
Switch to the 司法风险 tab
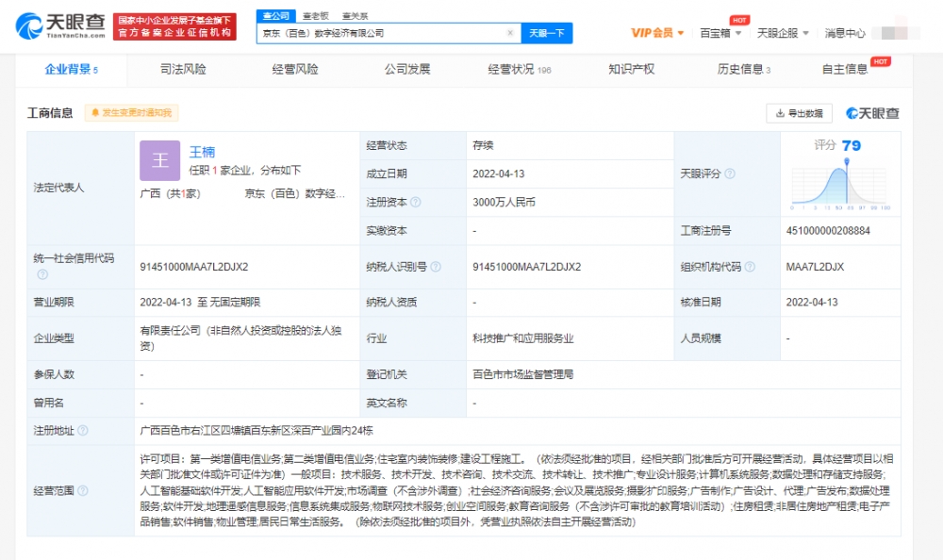pos(184,70)
